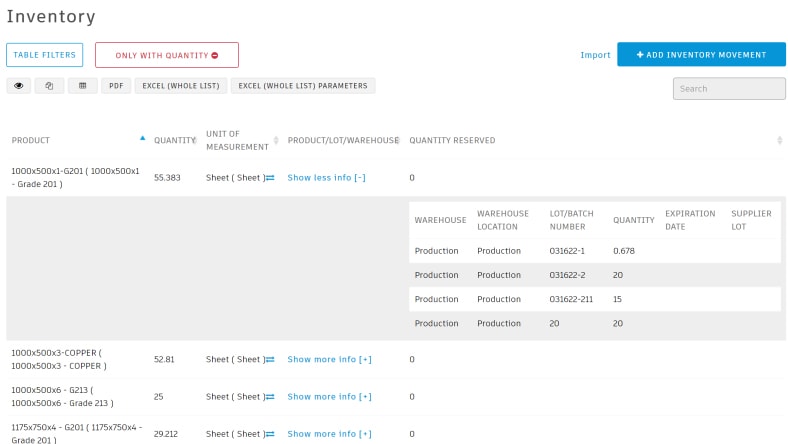788x444 pixels.
Task: Click the eye column visibility icon
Action: click(19, 86)
